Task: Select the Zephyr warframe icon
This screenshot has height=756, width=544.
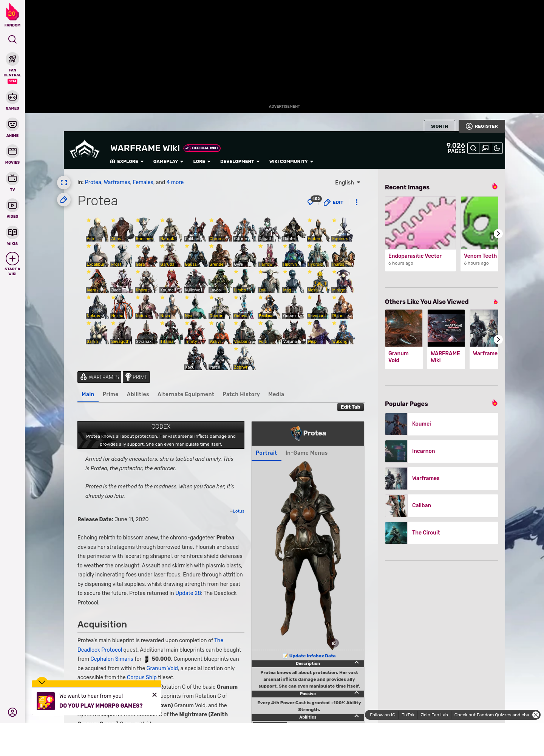Action: tap(245, 358)
